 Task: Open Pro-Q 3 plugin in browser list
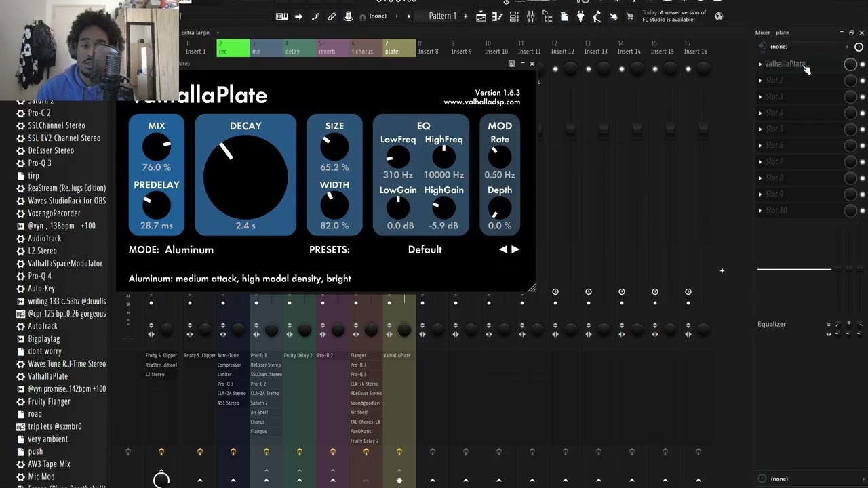[x=39, y=163]
